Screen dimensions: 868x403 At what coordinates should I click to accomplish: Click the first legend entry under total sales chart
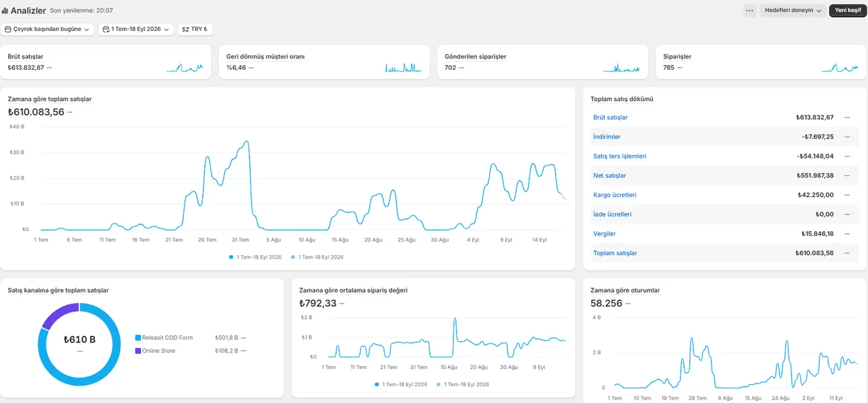[x=255, y=257]
